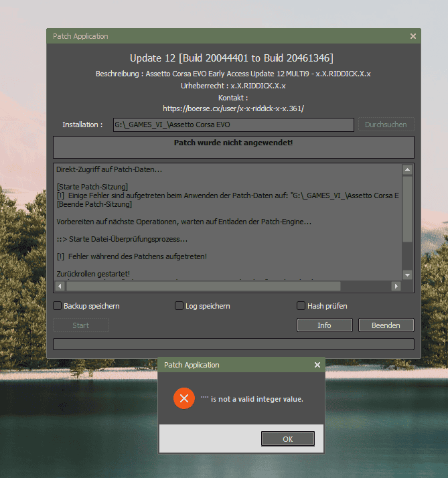
Task: Click the greyed-out Start button
Action: [81, 325]
